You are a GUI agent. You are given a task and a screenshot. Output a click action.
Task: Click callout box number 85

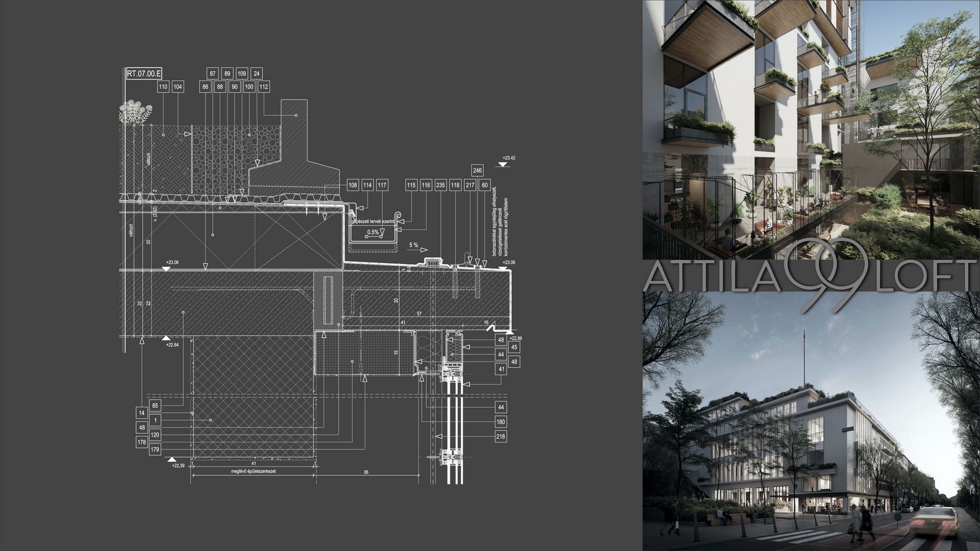[x=155, y=406]
